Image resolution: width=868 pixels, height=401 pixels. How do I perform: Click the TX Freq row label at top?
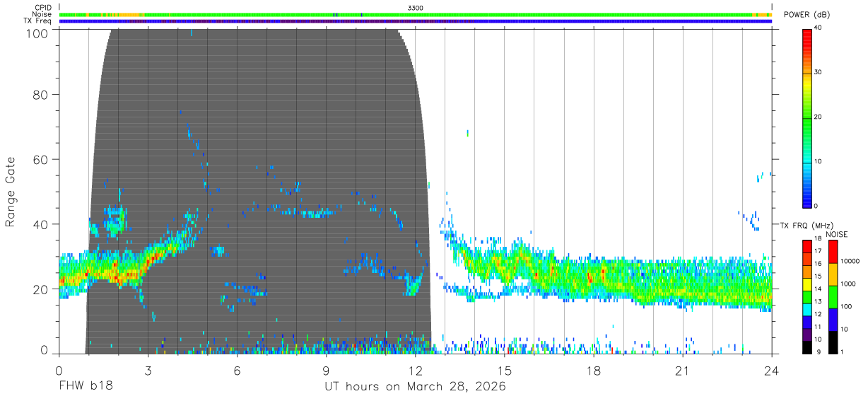pos(38,21)
